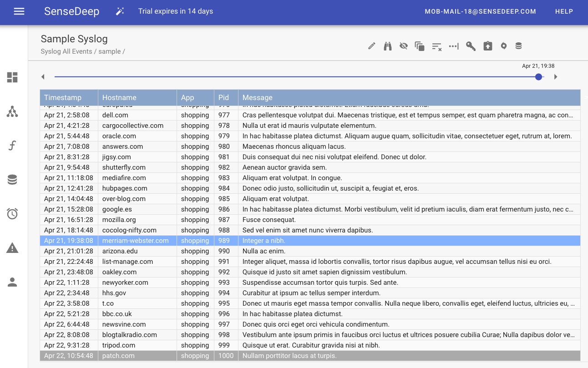Click message 'Aenean auctor gravida sem.'

(x=284, y=167)
